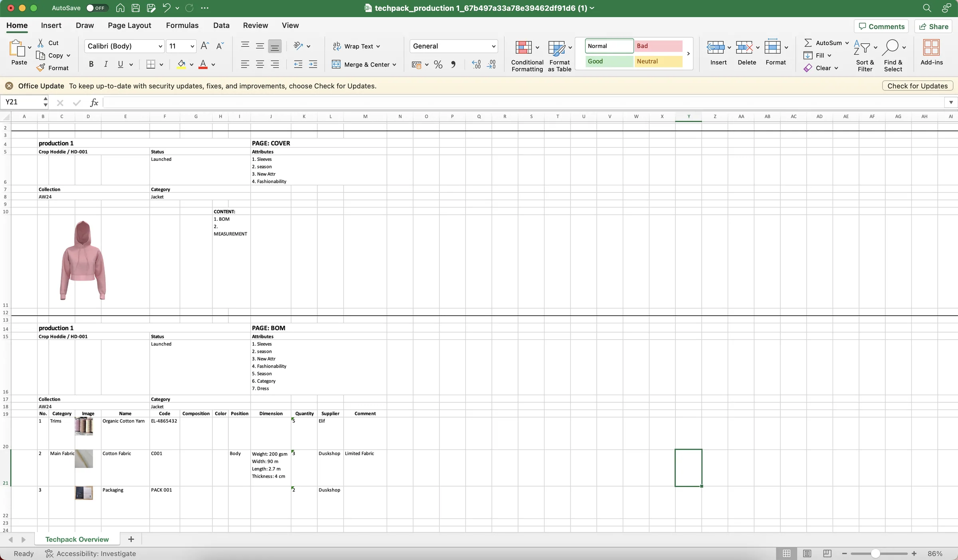Switch to Page Layout view
Viewport: 958px width, 560px height.
(807, 554)
